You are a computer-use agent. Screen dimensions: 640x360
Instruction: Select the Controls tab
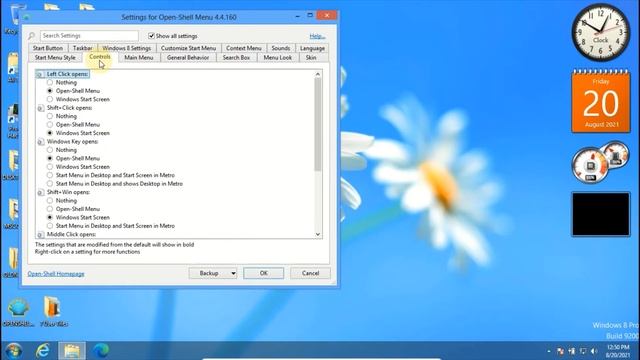100,57
